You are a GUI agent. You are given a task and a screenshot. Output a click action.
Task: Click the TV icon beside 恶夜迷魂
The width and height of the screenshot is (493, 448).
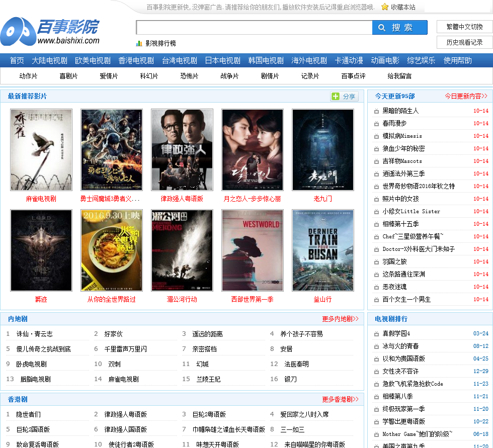tap(376, 287)
